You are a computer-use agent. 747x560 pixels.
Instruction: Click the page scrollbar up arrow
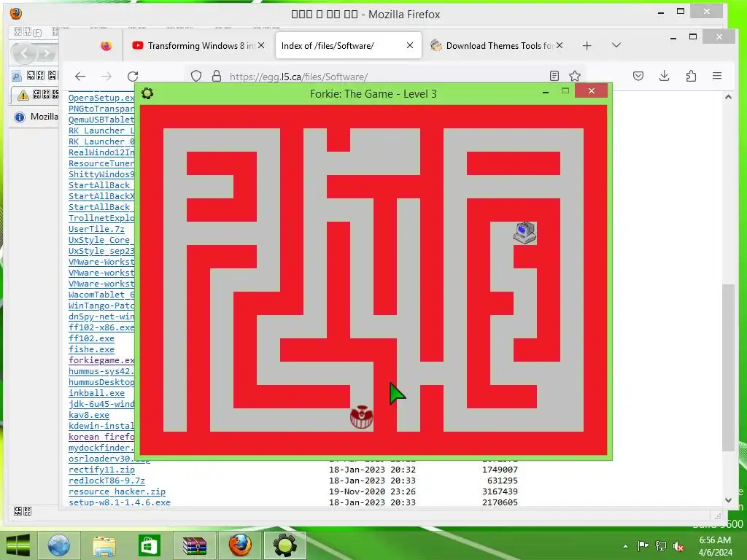(728, 97)
